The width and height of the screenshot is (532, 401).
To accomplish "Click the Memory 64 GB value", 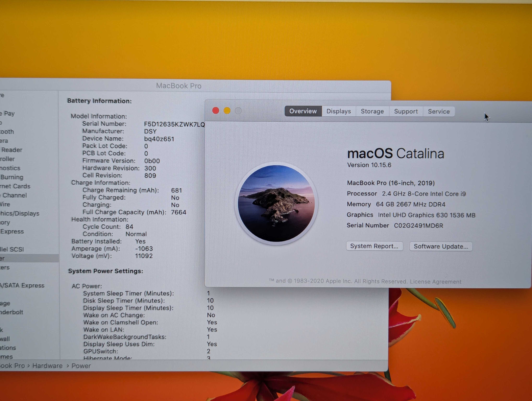I will coord(411,204).
